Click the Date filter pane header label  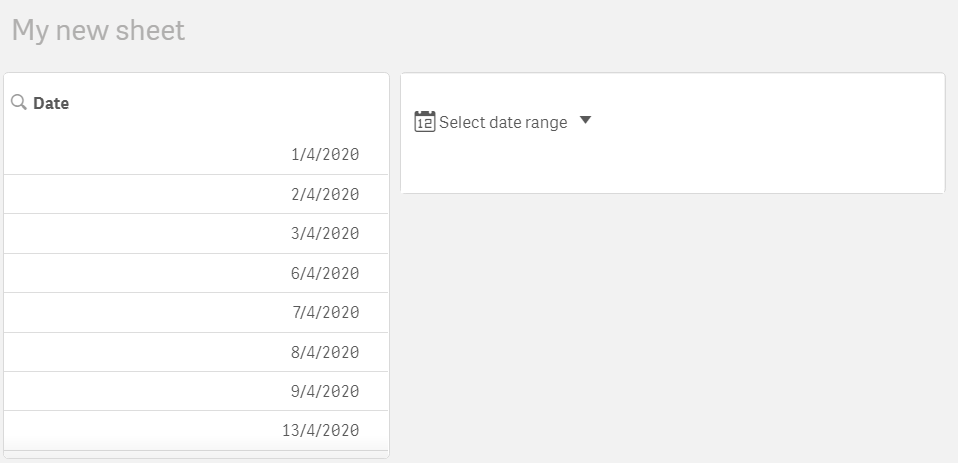click(x=51, y=103)
